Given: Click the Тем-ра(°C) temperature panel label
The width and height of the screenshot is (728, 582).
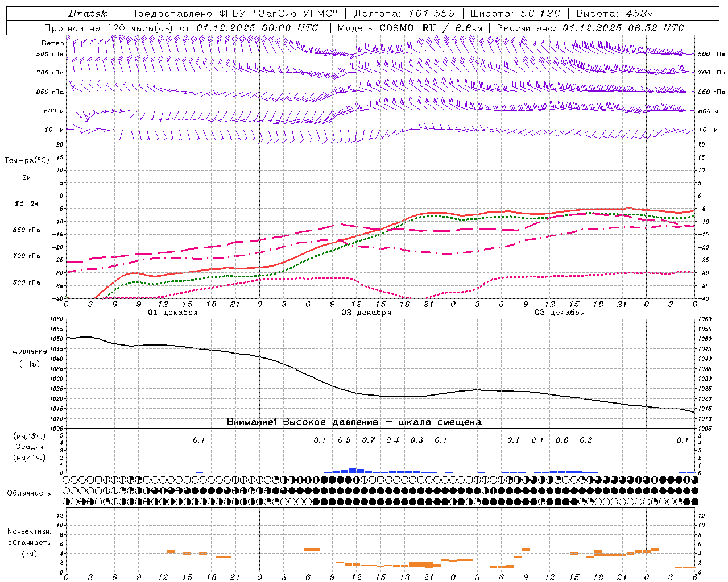Looking at the screenshot, I should [x=27, y=161].
